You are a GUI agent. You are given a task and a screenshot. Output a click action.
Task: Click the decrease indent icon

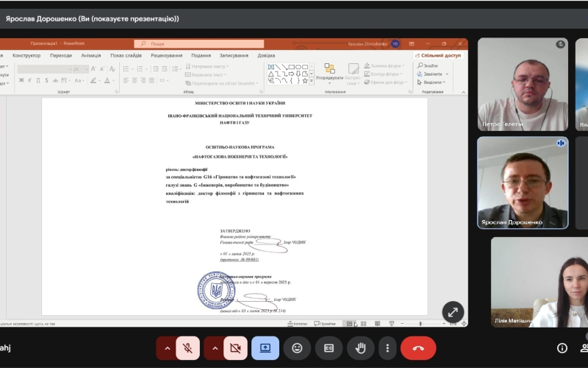tap(156, 68)
